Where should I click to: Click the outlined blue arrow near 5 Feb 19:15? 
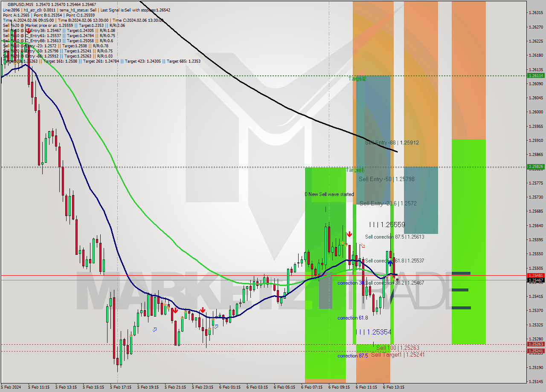pyautogui.click(x=154, y=329)
